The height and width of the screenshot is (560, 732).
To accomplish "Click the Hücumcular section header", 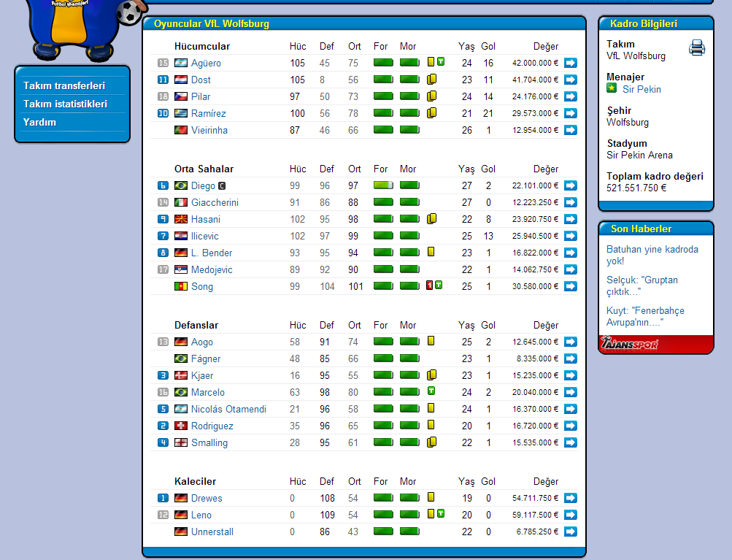I will 202,46.
